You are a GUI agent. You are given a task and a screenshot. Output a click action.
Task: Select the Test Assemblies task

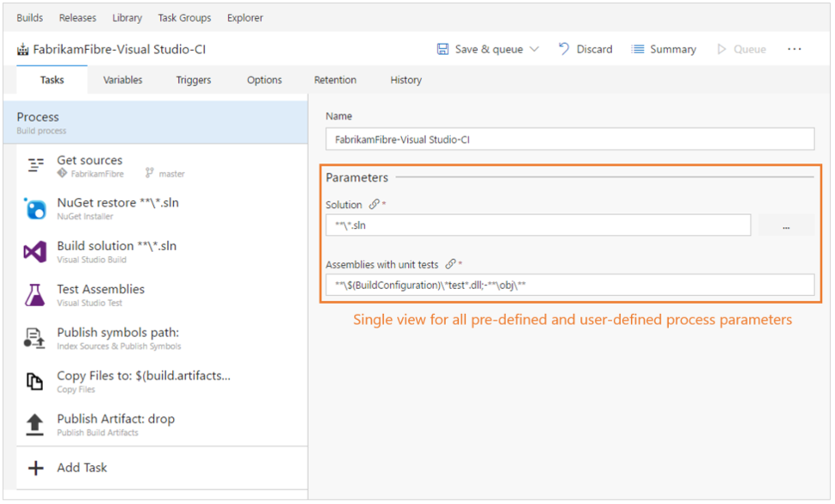[x=162, y=295]
